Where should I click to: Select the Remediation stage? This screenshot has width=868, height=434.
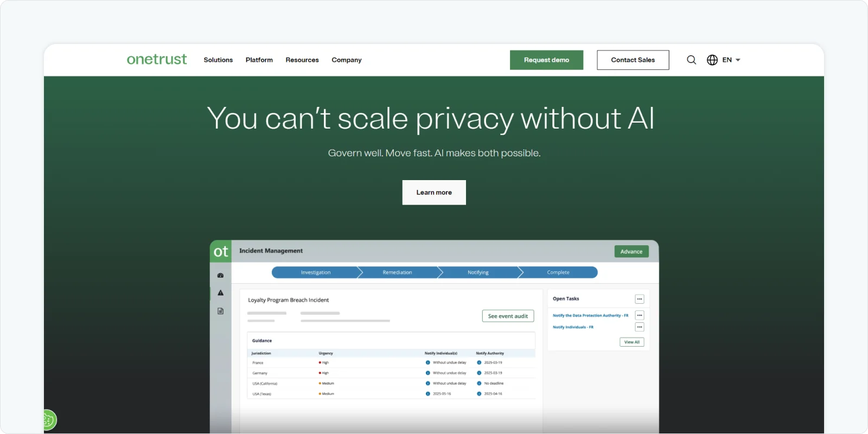coord(398,272)
